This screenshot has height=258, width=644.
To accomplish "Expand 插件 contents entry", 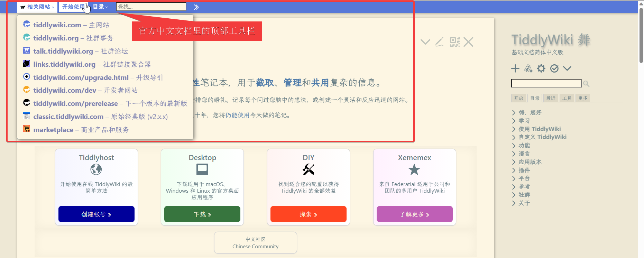I will [514, 170].
